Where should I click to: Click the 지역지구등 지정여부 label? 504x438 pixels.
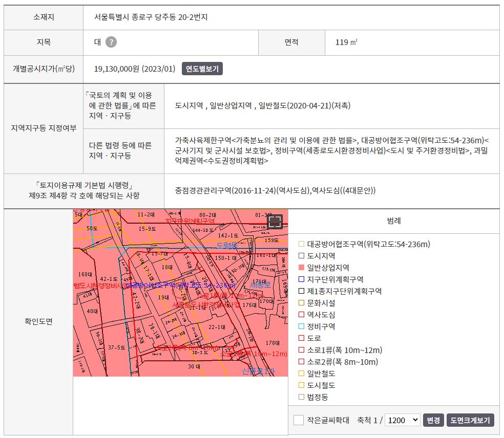pyautogui.click(x=44, y=128)
